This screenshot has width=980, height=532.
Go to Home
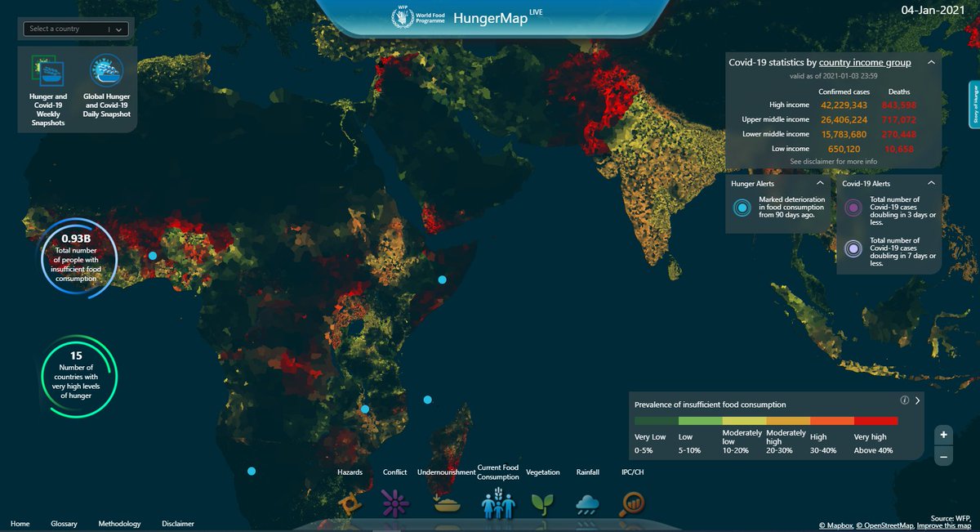coord(20,524)
